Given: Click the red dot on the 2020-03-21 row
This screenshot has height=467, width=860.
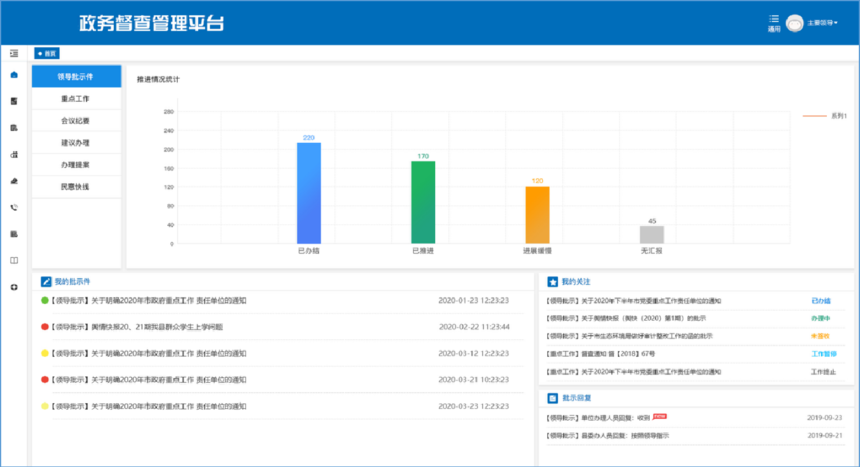Looking at the screenshot, I should pyautogui.click(x=45, y=379).
